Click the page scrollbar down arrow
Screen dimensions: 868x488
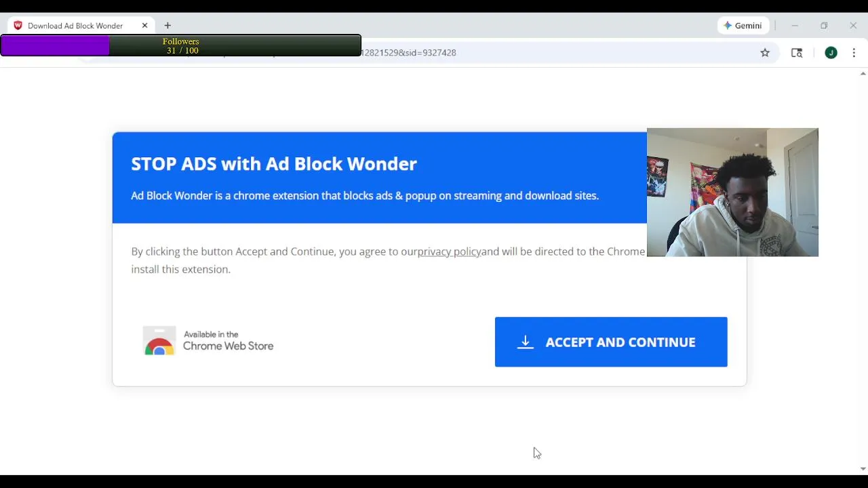[863, 469]
